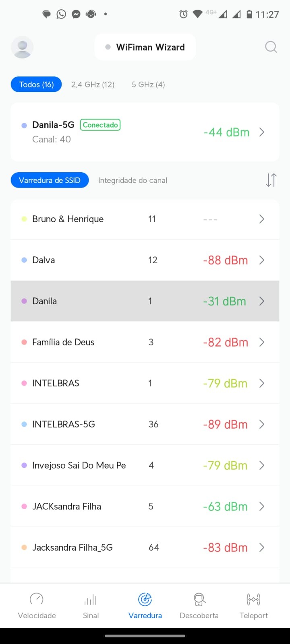Switch to Integridade do canal tab
The height and width of the screenshot is (644, 290).
[133, 180]
